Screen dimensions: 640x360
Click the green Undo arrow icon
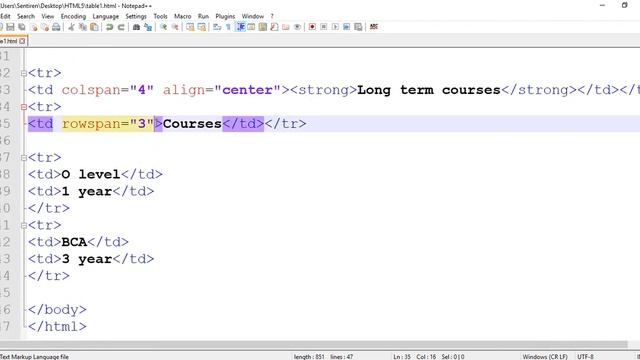tap(109, 27)
